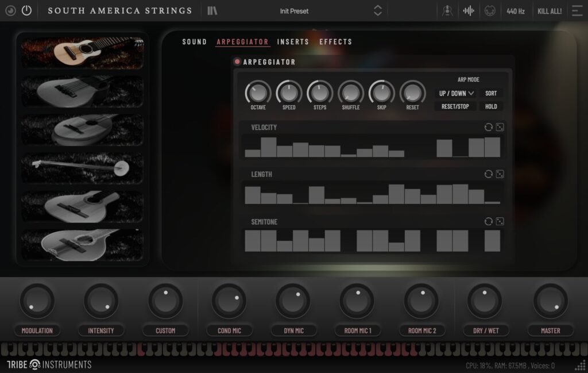Switch to the SOUND tab
The width and height of the screenshot is (588, 373).
[x=194, y=41]
